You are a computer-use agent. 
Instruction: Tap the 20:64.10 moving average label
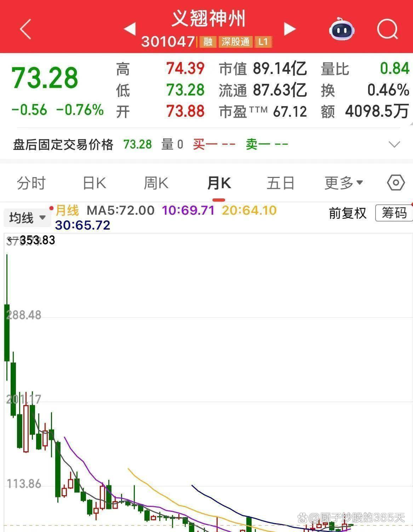click(249, 210)
